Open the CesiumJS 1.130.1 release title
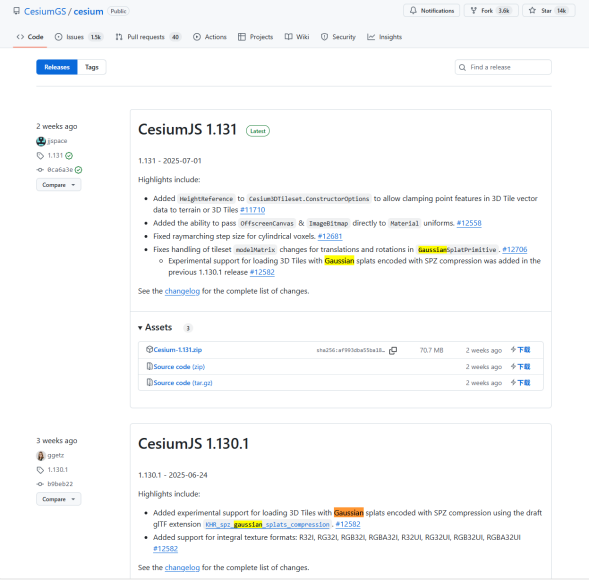589x581 pixels. pos(193,444)
